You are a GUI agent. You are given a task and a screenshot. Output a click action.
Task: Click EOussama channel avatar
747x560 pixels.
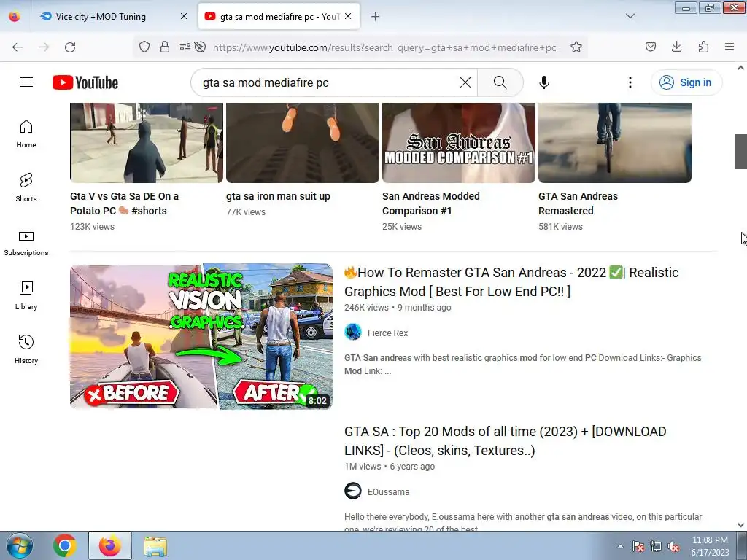click(x=353, y=491)
